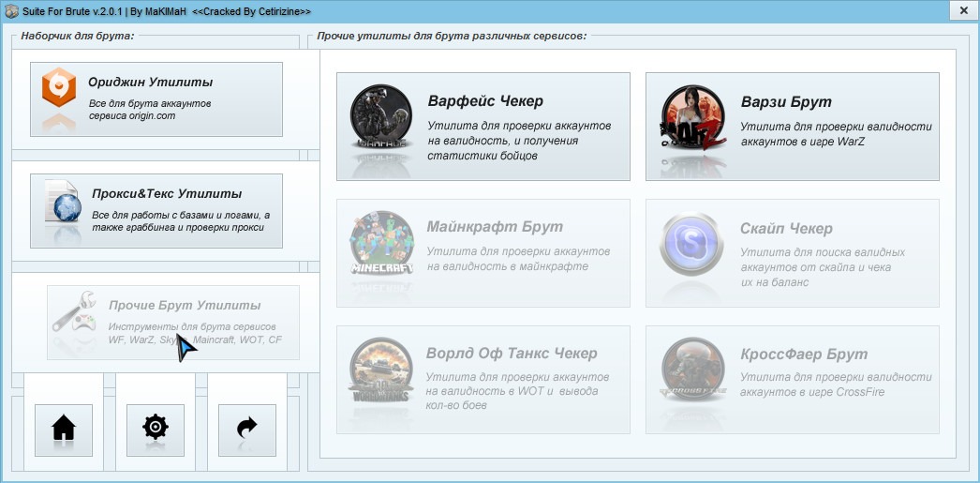The width and height of the screenshot is (980, 483).
Task: Click the Skype logo icon
Action: (x=691, y=244)
